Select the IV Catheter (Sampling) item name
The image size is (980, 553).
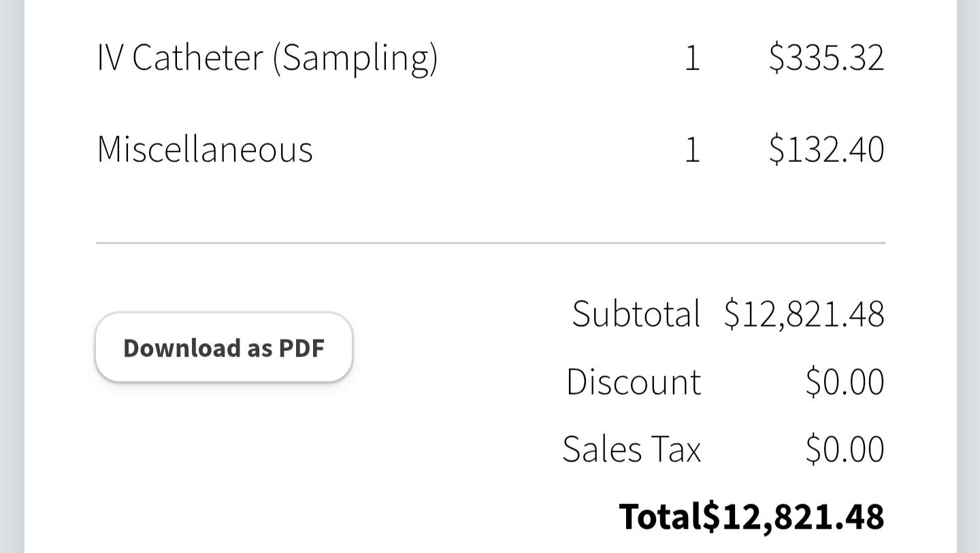click(267, 57)
